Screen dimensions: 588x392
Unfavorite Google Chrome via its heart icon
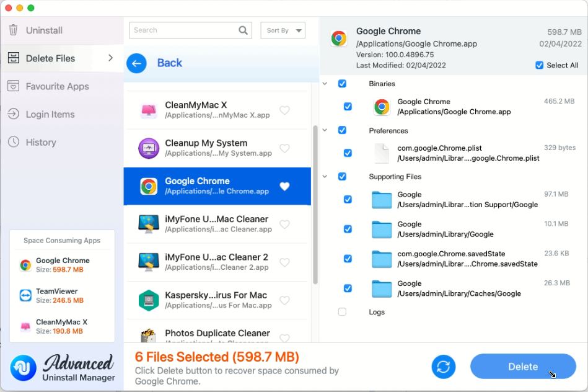(x=284, y=186)
